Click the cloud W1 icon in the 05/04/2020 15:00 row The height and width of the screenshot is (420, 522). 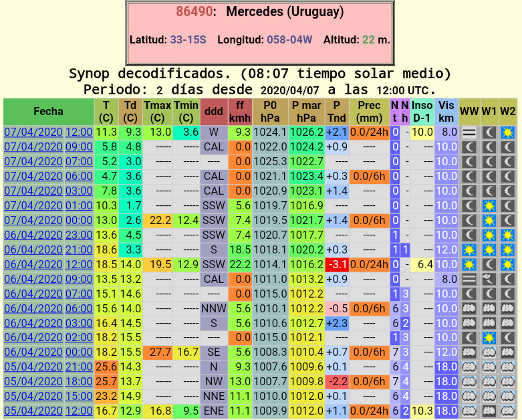tap(489, 396)
